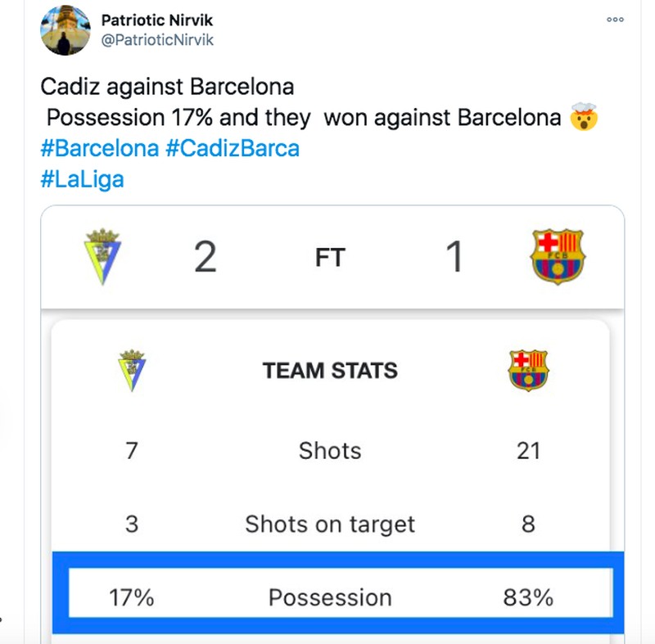Select the Shots stat row
655x644 pixels.
329,450
